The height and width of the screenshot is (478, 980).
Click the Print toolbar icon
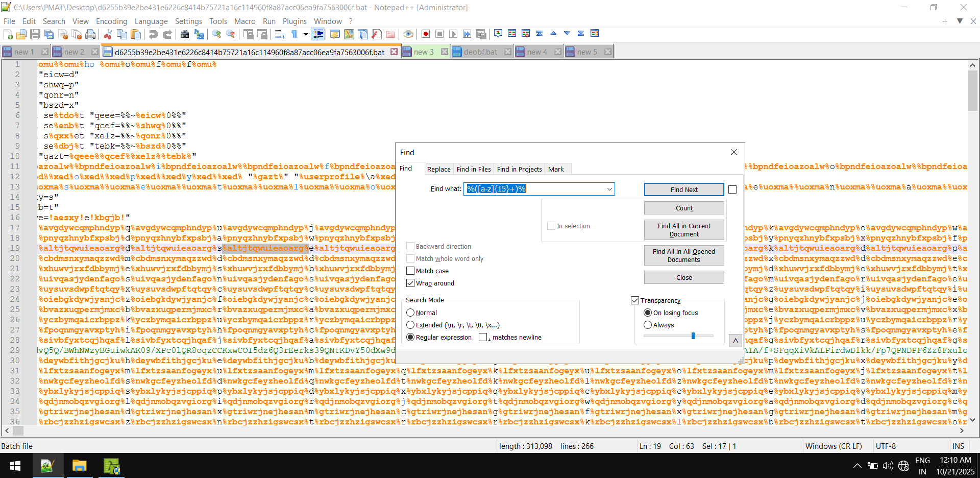(90, 34)
